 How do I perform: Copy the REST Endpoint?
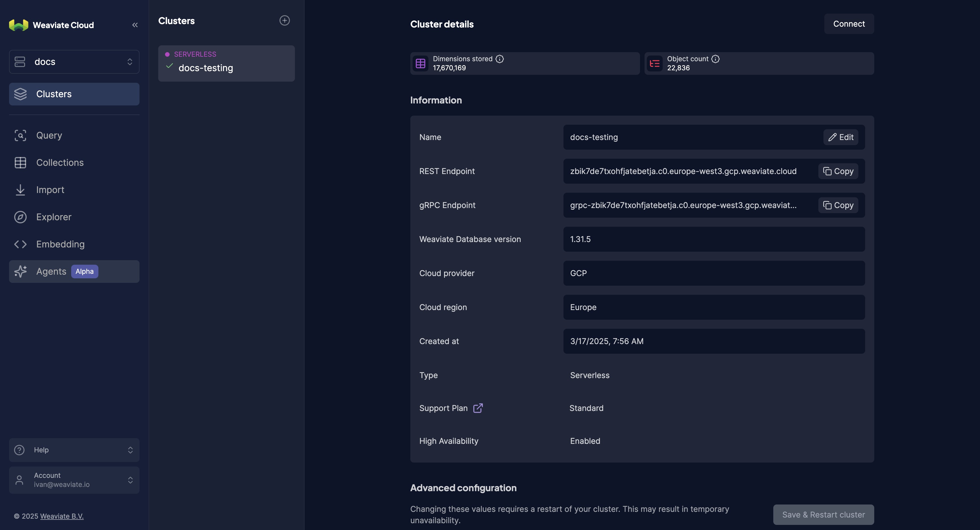pyautogui.click(x=838, y=171)
